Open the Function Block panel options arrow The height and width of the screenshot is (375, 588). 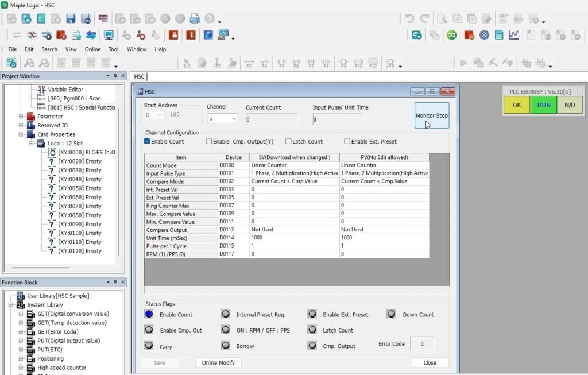click(x=108, y=282)
